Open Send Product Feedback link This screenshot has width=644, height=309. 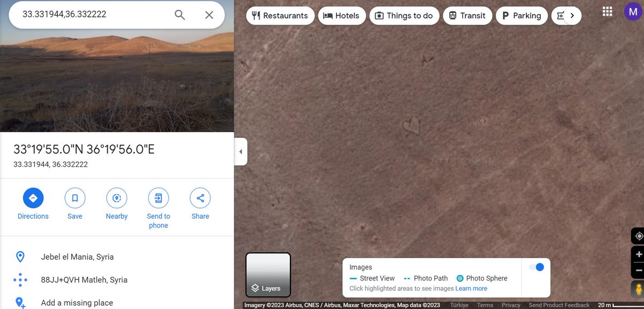559,305
